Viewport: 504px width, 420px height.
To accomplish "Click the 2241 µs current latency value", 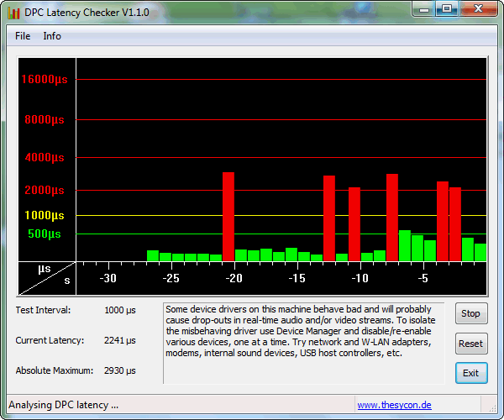I will pyautogui.click(x=120, y=341).
